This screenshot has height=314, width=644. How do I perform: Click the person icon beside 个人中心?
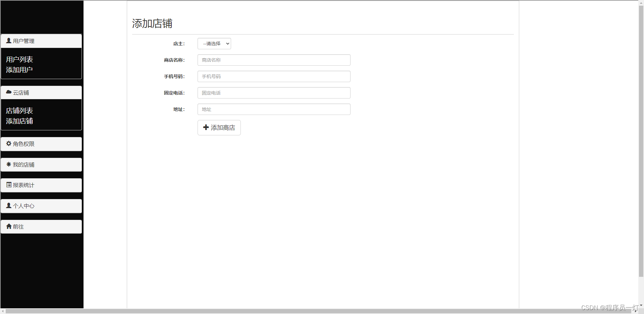pos(9,205)
